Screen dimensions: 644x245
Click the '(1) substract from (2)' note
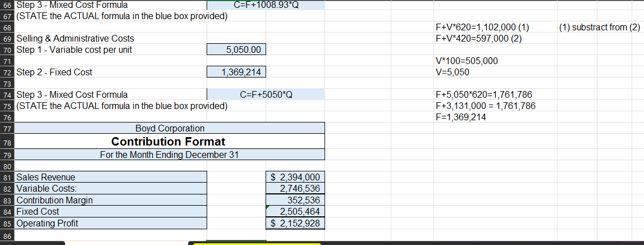(x=600, y=28)
